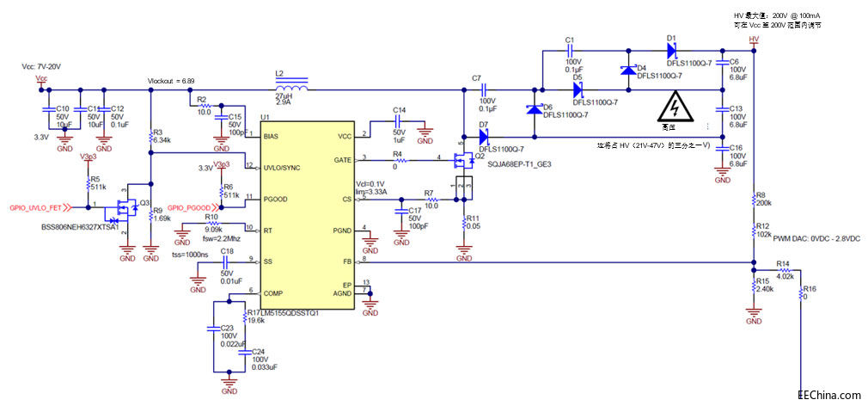The image size is (868, 406).
Task: Click the EEChina.com watermark link
Action: click(828, 395)
